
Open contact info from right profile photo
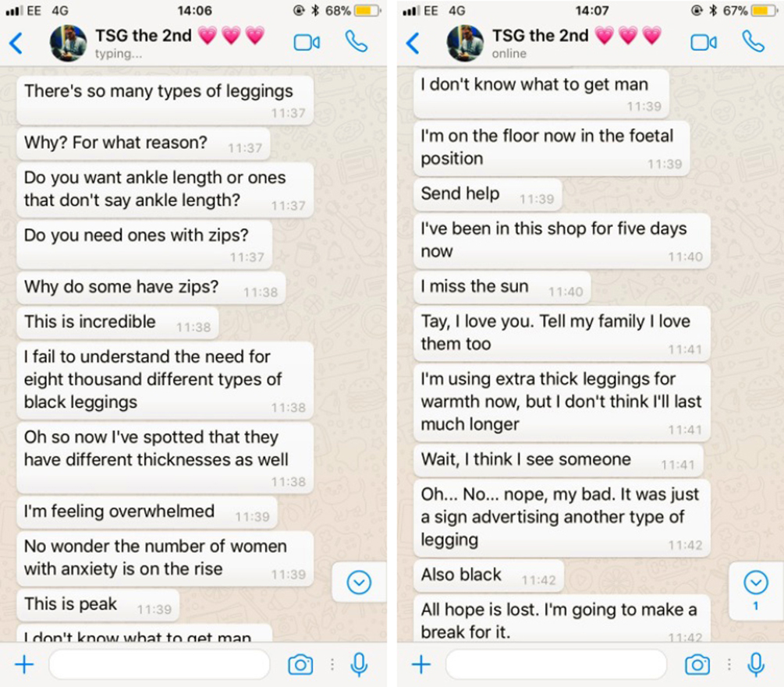pyautogui.click(x=465, y=43)
